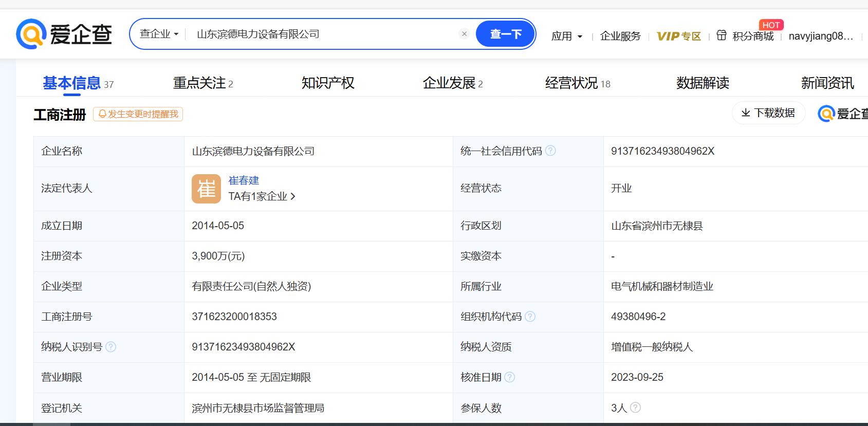Open the 经营状况 tab

[577, 83]
